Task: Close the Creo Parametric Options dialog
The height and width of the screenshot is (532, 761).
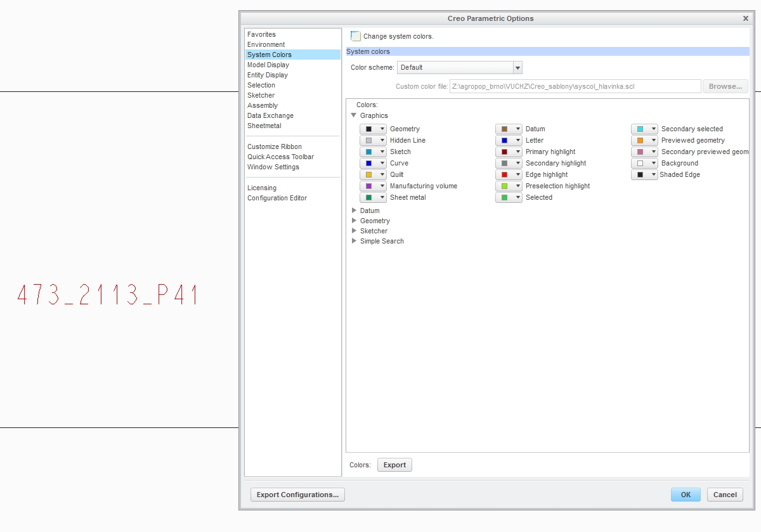Action: click(746, 18)
